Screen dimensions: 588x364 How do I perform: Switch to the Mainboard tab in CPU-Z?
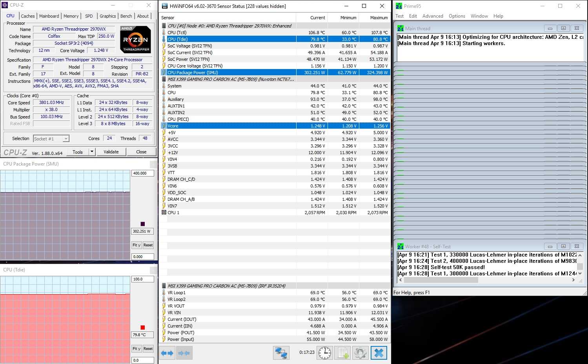pos(49,16)
